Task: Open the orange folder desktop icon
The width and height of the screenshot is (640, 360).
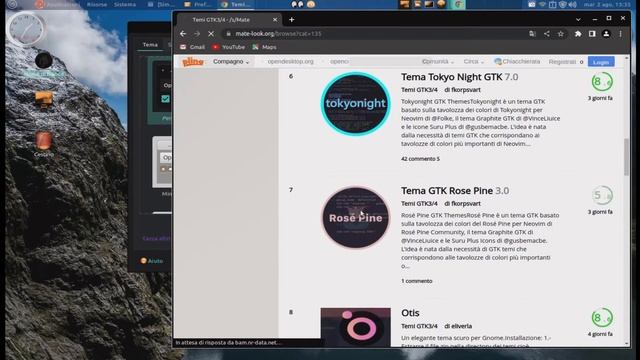Action: coord(44,99)
